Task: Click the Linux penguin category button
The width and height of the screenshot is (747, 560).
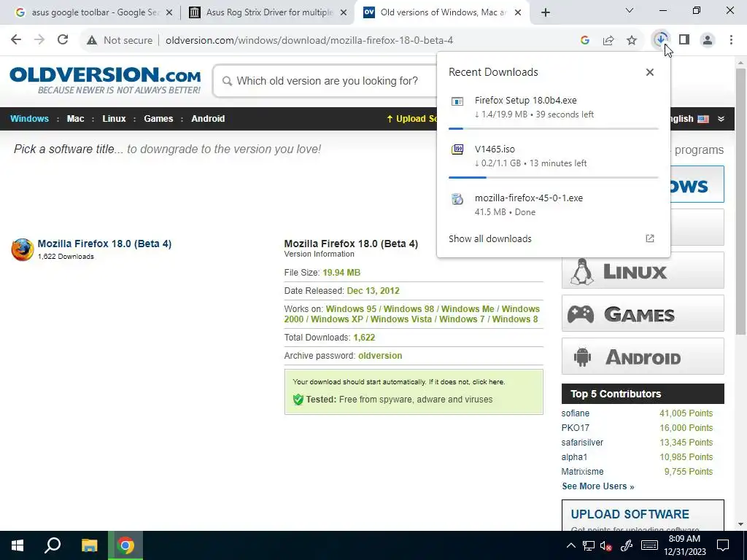Action: (x=643, y=271)
